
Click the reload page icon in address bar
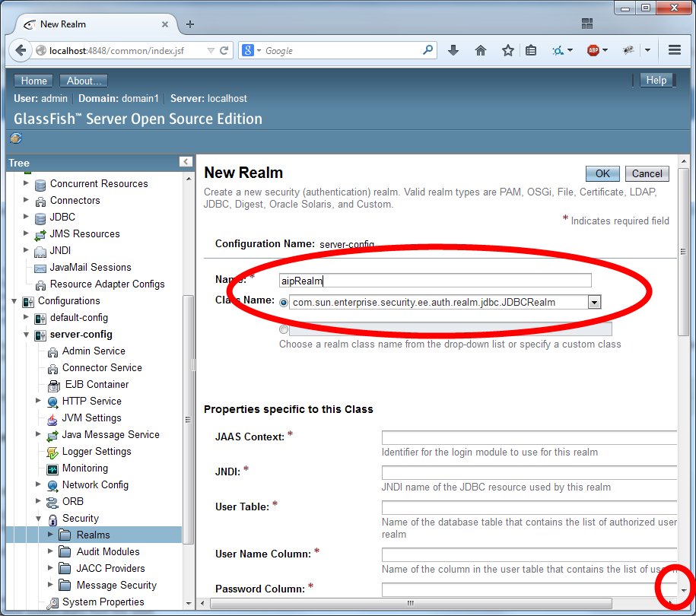tap(224, 51)
